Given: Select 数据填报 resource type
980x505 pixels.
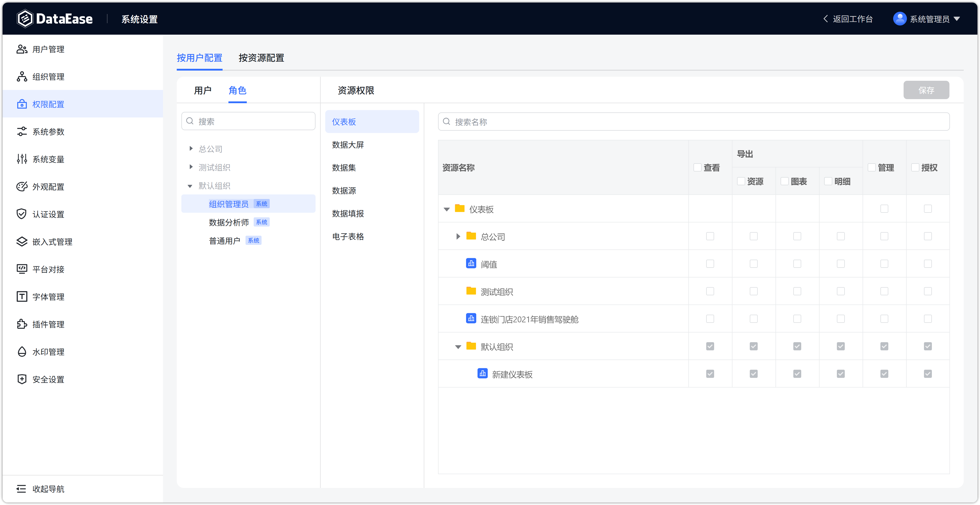Looking at the screenshot, I should 372,214.
